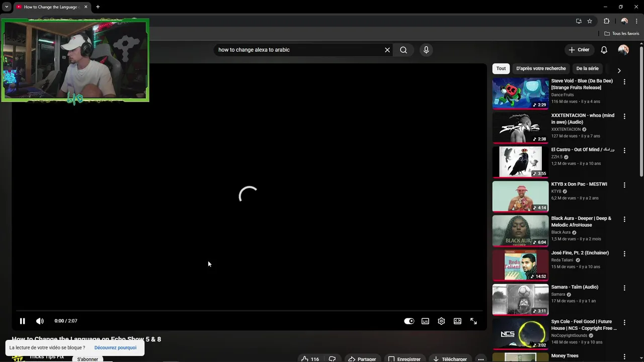
Task: Go to NoCopyrightSounds channel
Action: pyautogui.click(x=569, y=335)
